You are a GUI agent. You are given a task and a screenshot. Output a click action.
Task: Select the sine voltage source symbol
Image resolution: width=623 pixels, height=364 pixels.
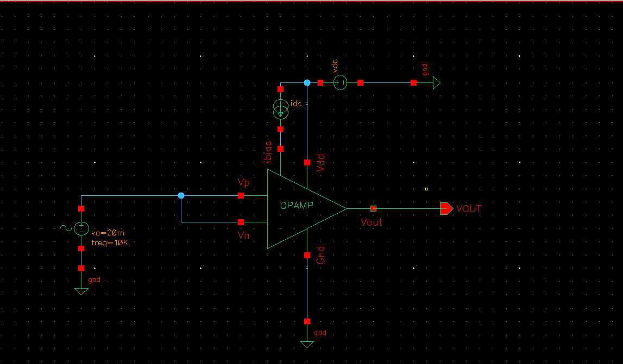81,228
